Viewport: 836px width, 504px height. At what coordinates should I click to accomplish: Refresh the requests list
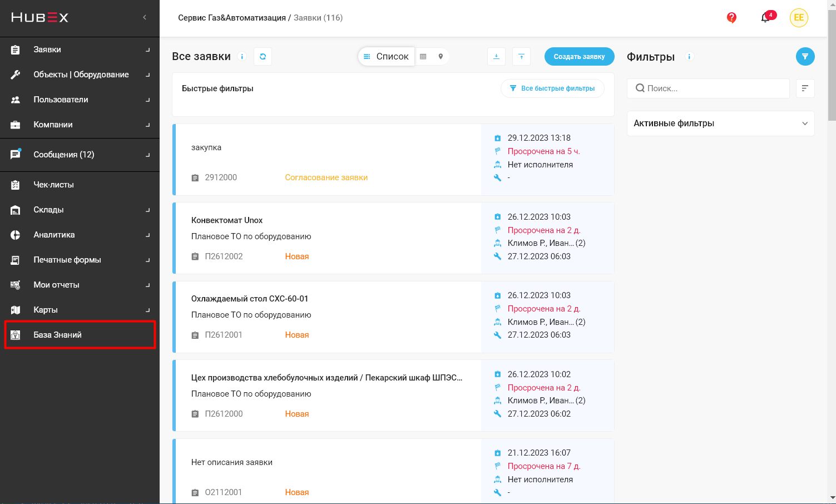263,56
